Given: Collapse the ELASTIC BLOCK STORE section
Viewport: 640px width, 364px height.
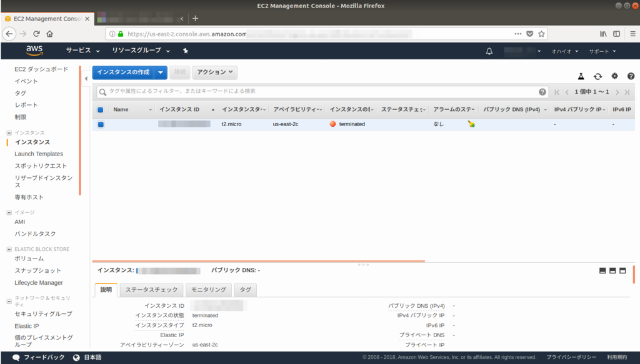Looking at the screenshot, I should (x=9, y=249).
